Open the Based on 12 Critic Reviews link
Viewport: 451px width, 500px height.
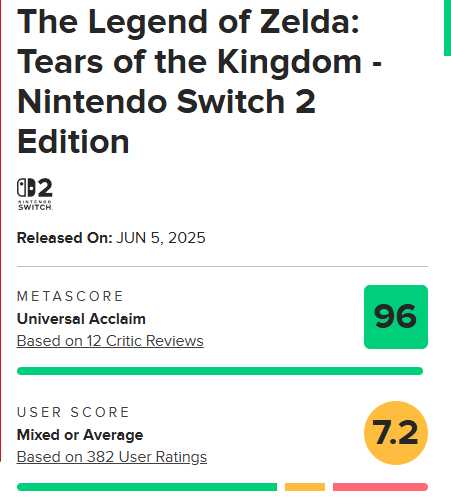tap(110, 341)
